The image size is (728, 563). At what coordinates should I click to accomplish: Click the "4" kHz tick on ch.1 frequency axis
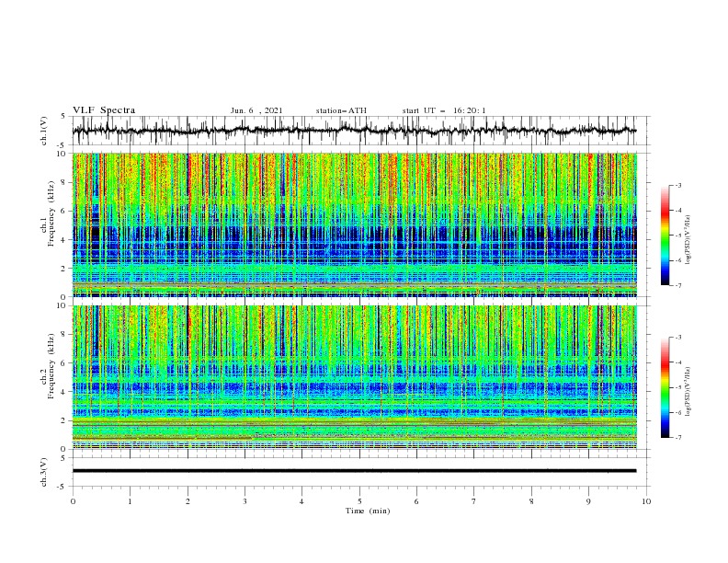pos(64,240)
